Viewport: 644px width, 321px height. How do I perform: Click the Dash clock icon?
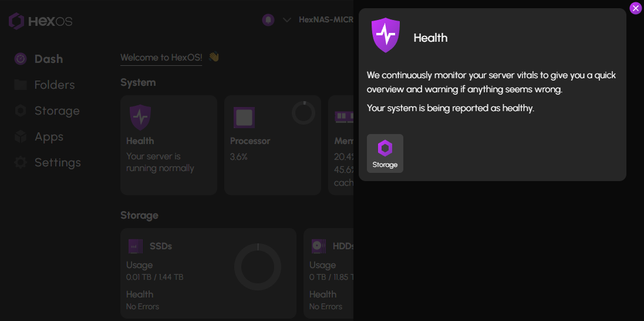pyautogui.click(x=21, y=59)
